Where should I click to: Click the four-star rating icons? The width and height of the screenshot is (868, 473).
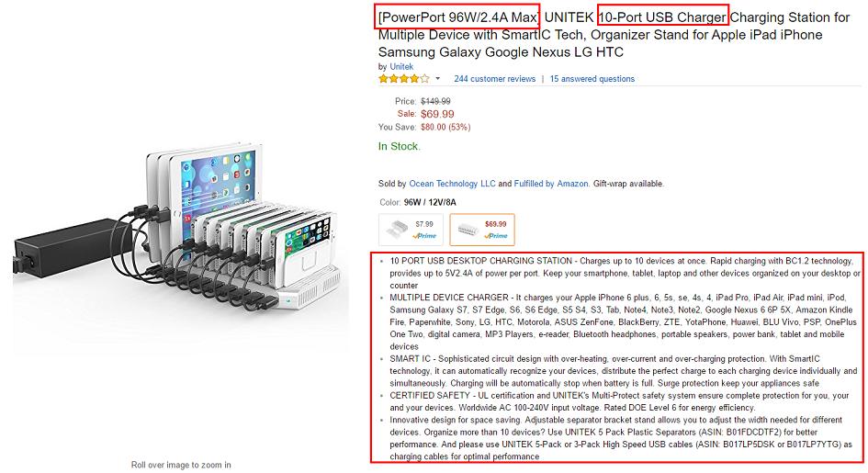click(x=403, y=79)
